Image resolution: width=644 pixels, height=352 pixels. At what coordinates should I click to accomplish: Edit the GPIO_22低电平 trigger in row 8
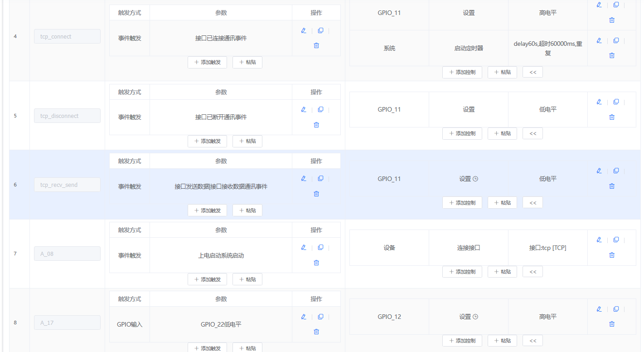coord(303,316)
